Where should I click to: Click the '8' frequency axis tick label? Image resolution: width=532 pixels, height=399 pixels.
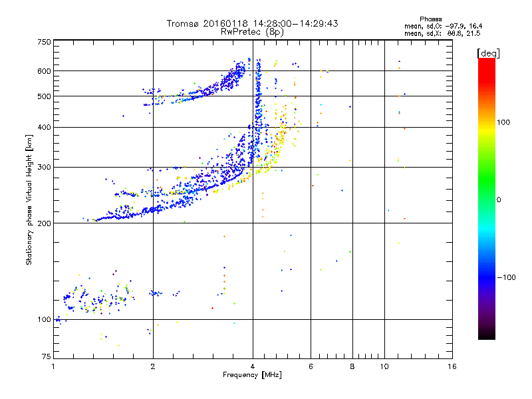[x=352, y=366]
